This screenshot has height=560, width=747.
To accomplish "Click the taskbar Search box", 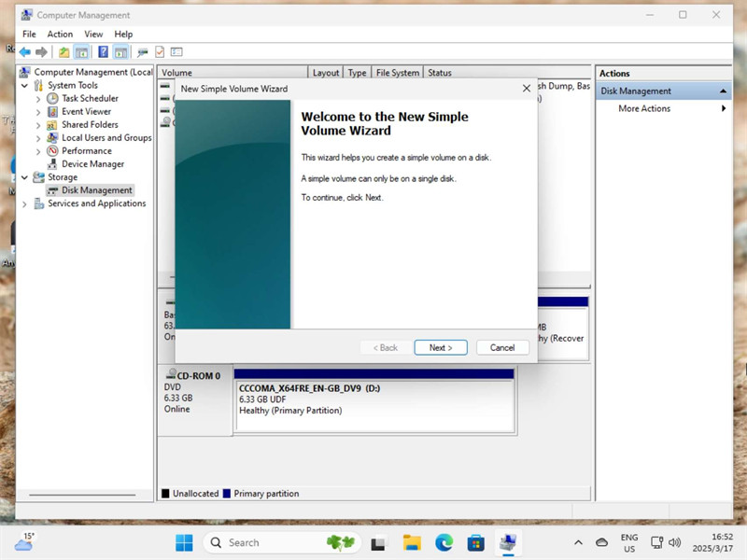I will click(x=282, y=542).
